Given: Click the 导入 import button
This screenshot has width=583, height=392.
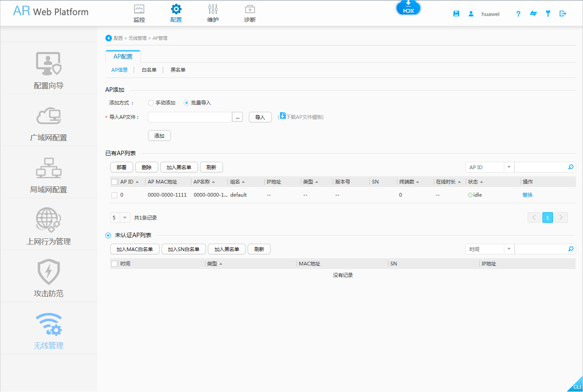Looking at the screenshot, I should click(x=260, y=117).
